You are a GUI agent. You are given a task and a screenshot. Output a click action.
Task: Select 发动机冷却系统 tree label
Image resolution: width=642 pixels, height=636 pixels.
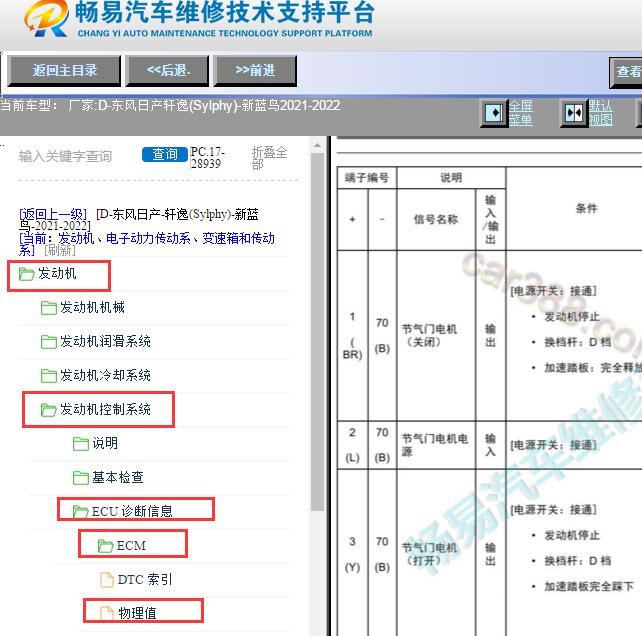pos(105,375)
